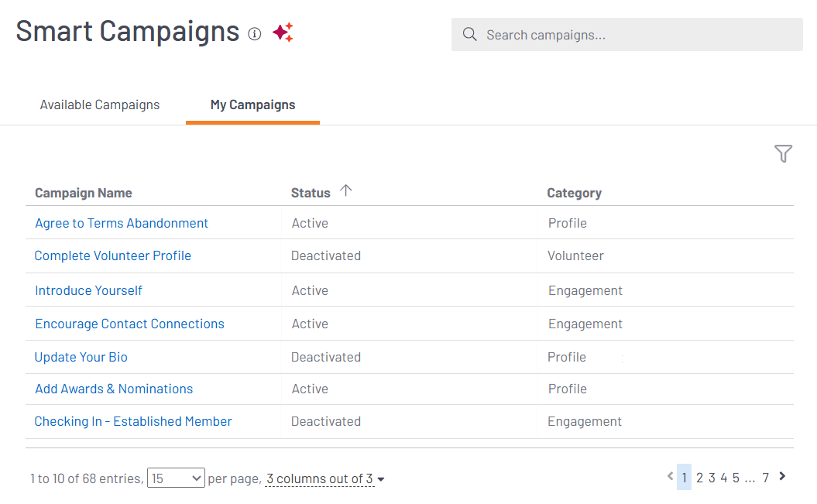Open the Agree to Terms Abandonment campaign
Screen dimensions: 817x504
pyautogui.click(x=122, y=223)
